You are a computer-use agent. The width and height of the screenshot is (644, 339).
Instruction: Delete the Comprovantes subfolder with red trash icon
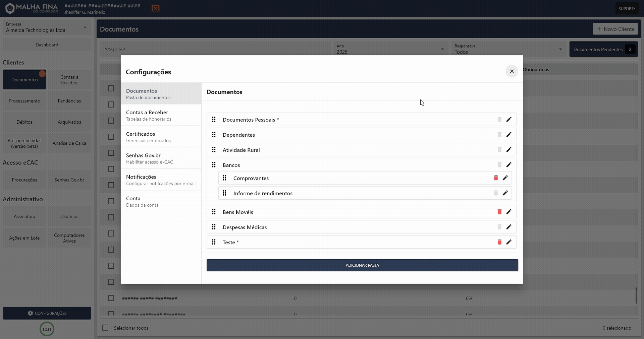[495, 178]
